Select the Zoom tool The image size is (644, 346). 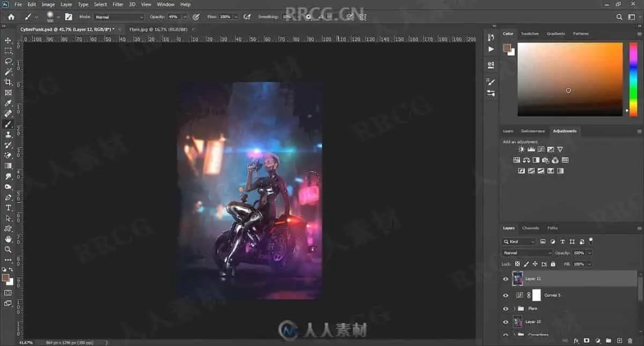tap(8, 249)
